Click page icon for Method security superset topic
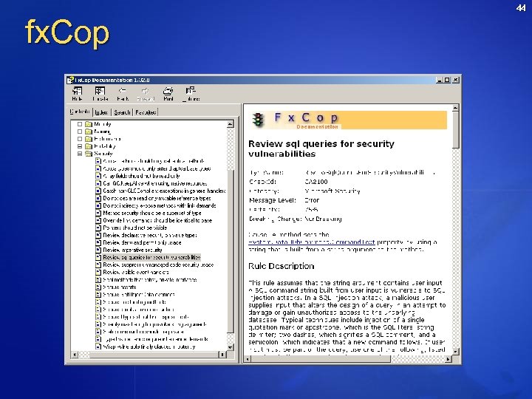Viewport: 532px width, 399px height. [x=98, y=213]
